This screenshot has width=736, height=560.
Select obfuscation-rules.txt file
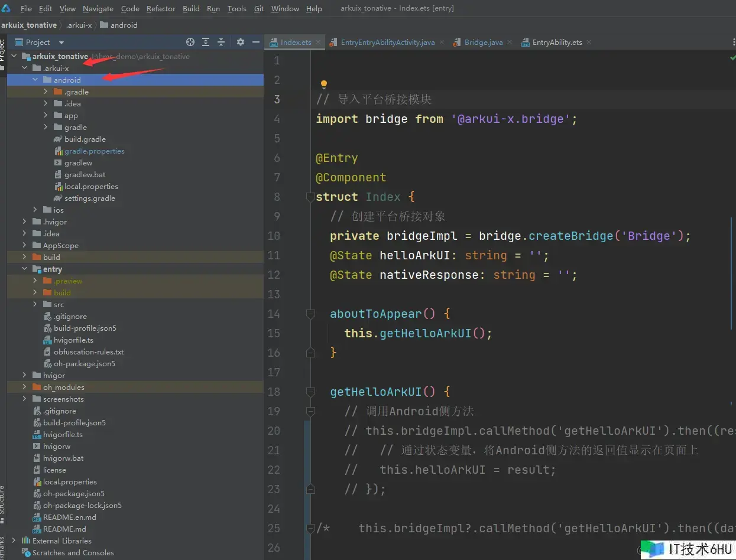pyautogui.click(x=89, y=351)
